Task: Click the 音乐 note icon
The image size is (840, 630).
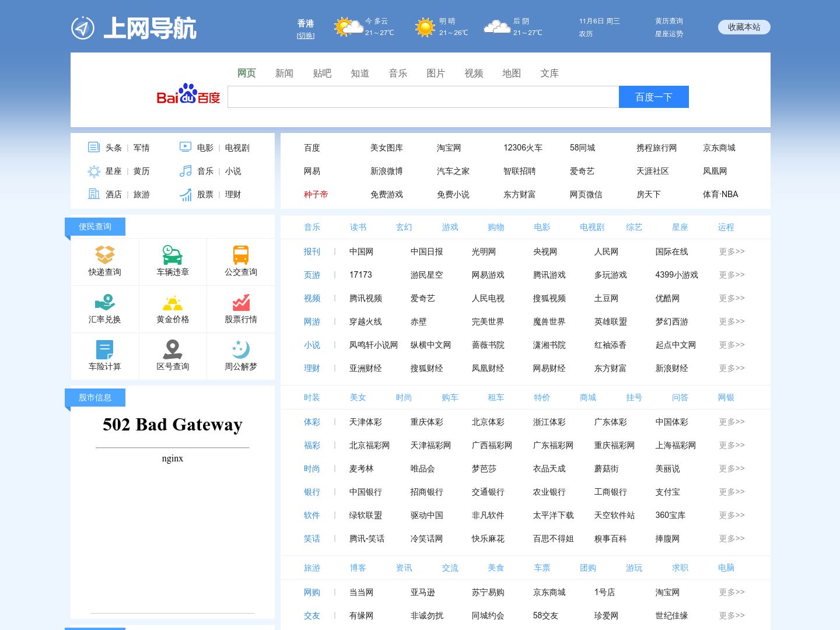Action: point(185,171)
